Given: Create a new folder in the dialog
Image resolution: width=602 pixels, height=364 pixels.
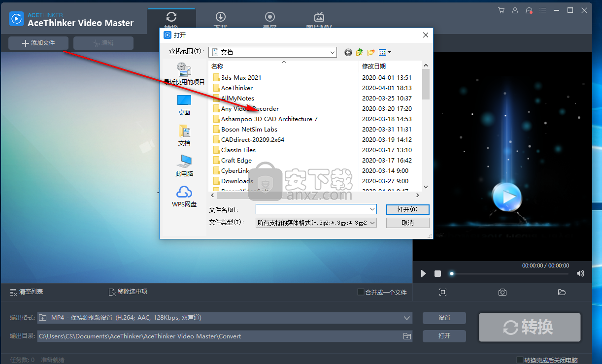Looking at the screenshot, I should point(371,52).
